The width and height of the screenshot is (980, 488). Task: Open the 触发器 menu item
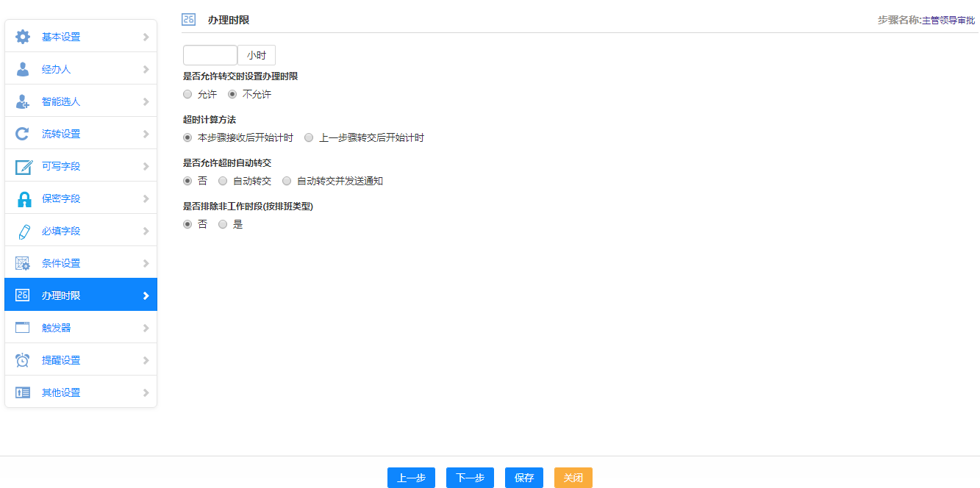(x=57, y=328)
